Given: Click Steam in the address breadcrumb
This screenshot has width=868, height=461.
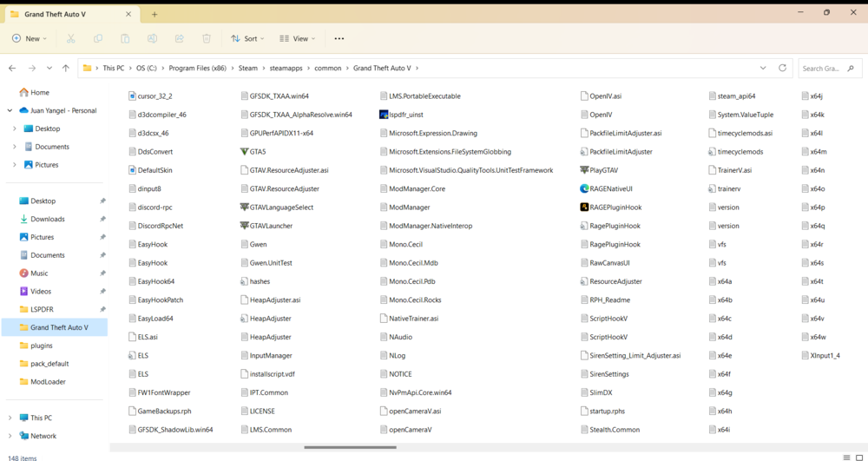Looking at the screenshot, I should [248, 68].
